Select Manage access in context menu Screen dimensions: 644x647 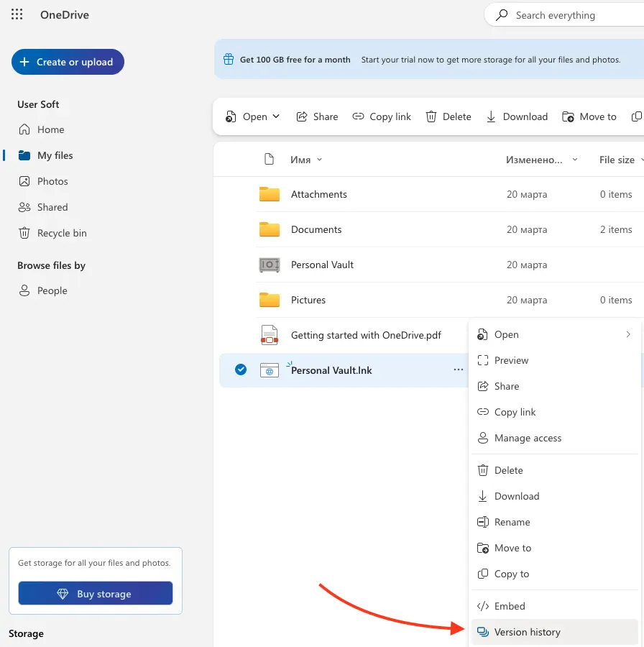(x=528, y=438)
